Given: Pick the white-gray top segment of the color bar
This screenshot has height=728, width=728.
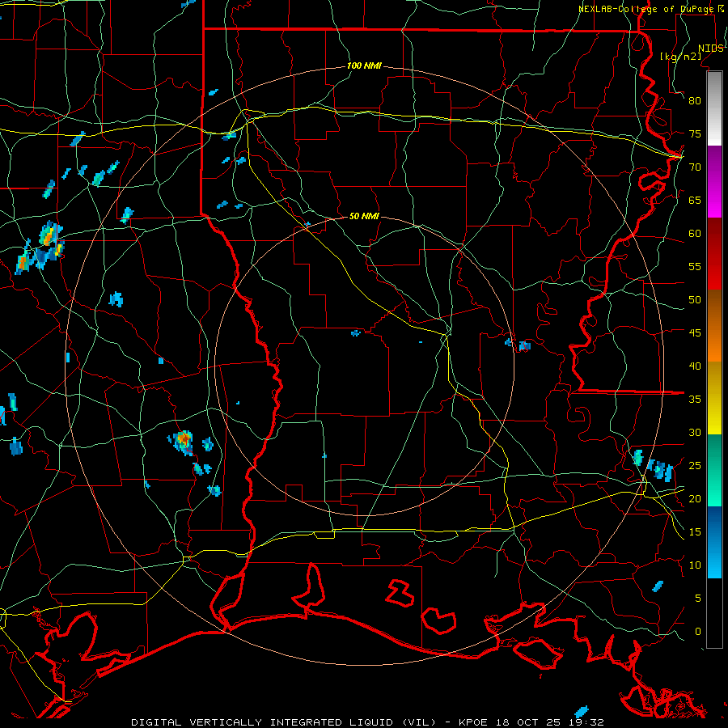Looking at the screenshot, I should pyautogui.click(x=714, y=108).
